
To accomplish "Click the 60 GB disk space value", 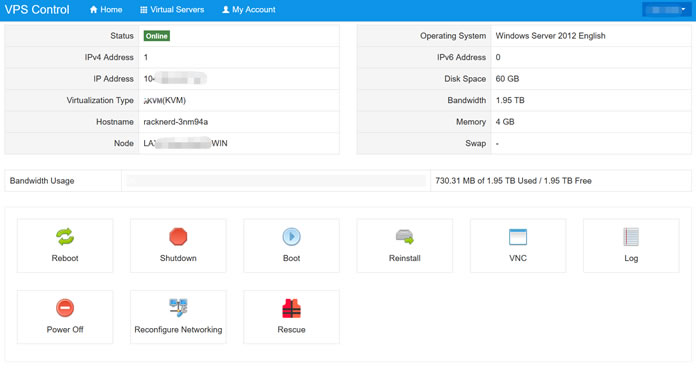I will [507, 79].
